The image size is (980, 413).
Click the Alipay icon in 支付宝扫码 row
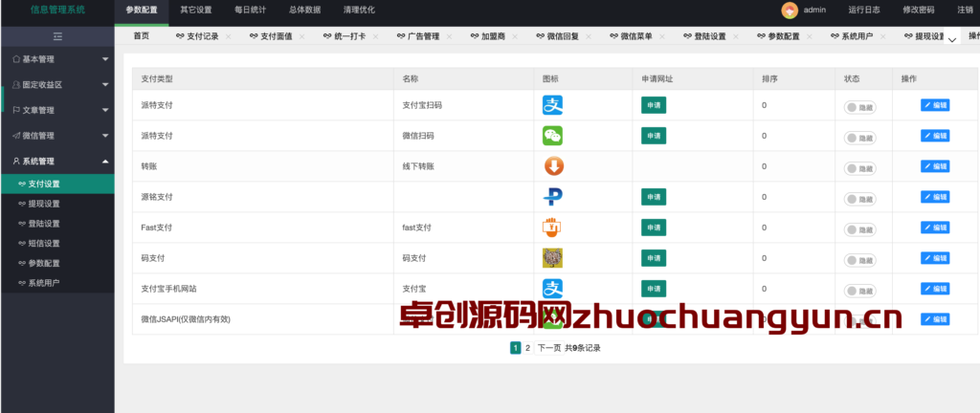click(x=552, y=105)
